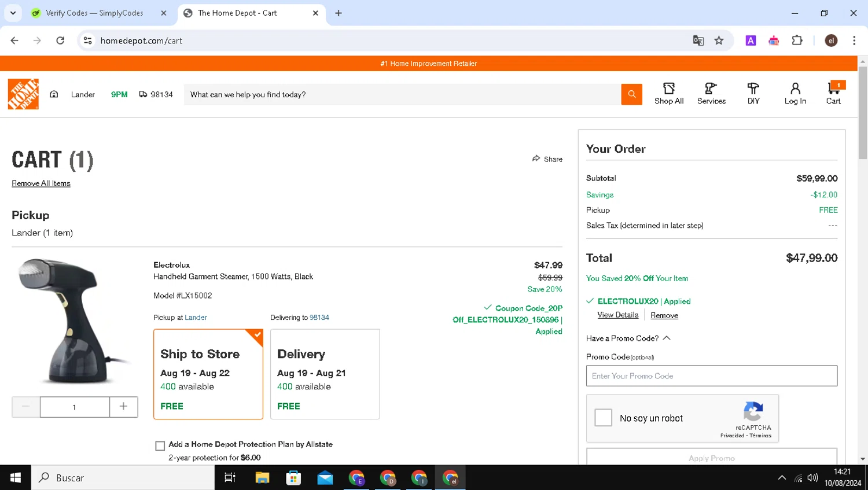
Task: Open File Explorer from the taskbar
Action: point(262,477)
